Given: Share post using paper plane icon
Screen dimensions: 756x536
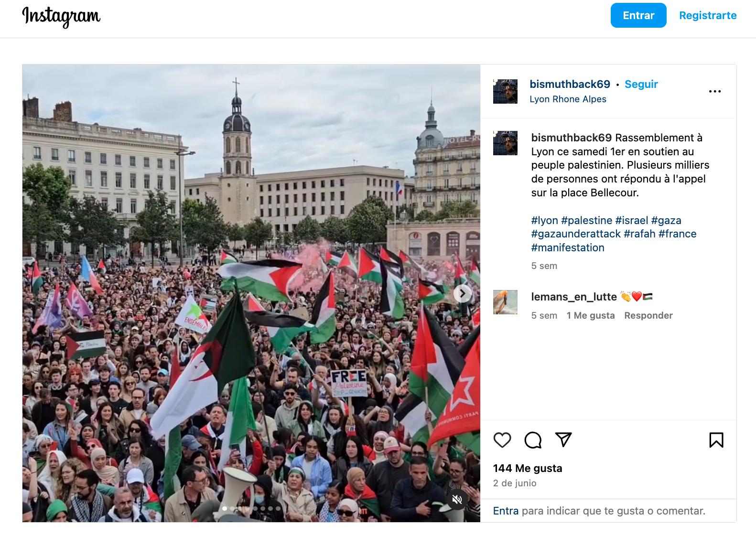Looking at the screenshot, I should (563, 440).
